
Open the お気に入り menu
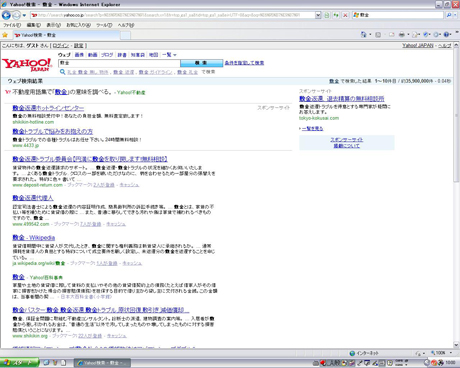pyautogui.click(x=78, y=25)
